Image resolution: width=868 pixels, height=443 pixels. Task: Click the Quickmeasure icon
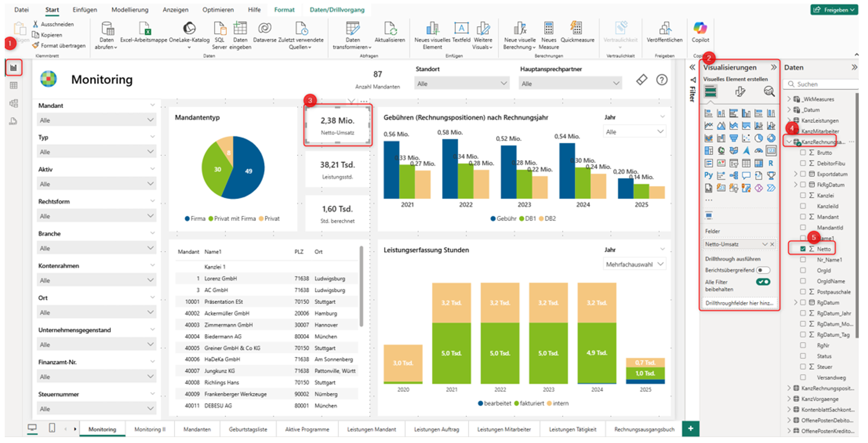[577, 28]
